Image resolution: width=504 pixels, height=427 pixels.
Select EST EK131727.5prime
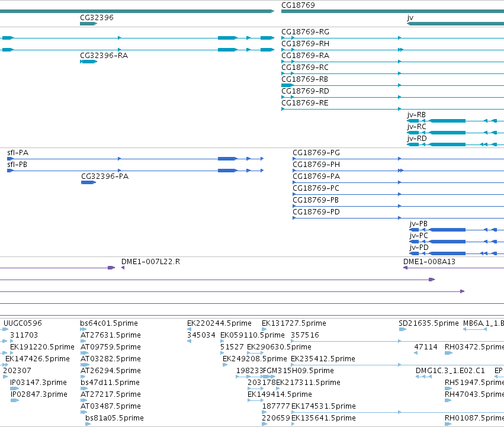click(x=294, y=323)
